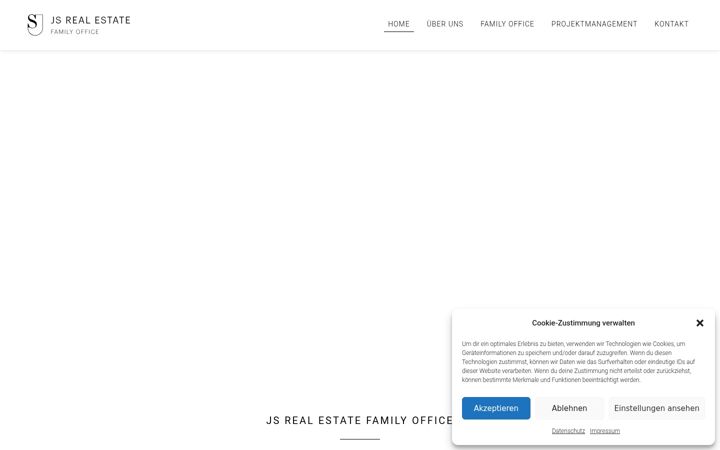Open the Family Office menu item
The width and height of the screenshot is (720, 450).
coord(507,24)
